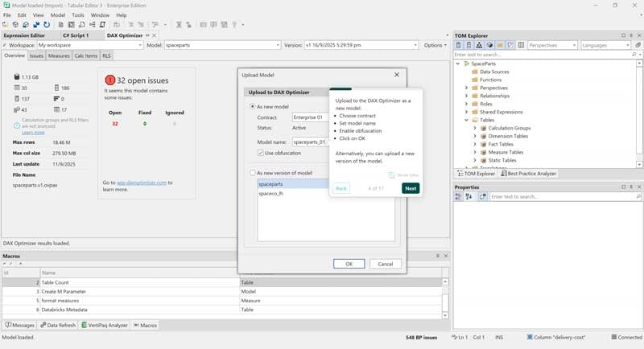Close the DAX Optimizer tab
Viewport: 644px width, 349px height.
(155, 35)
